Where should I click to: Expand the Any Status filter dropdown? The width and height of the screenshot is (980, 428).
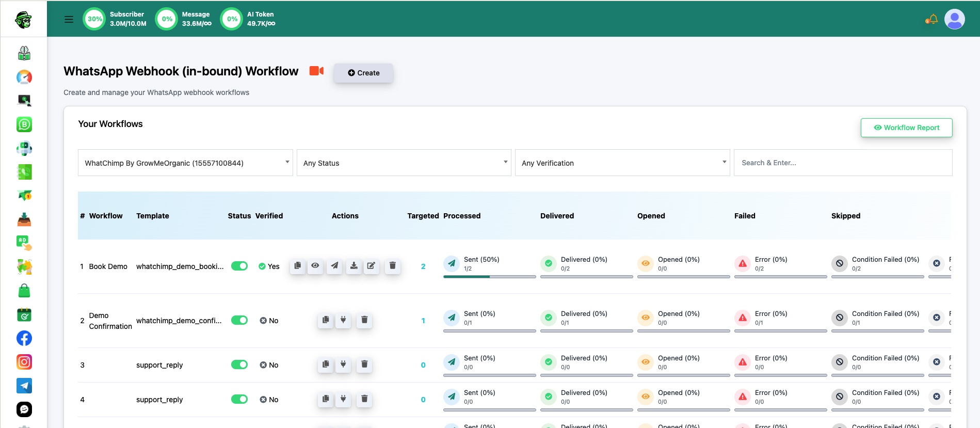404,163
